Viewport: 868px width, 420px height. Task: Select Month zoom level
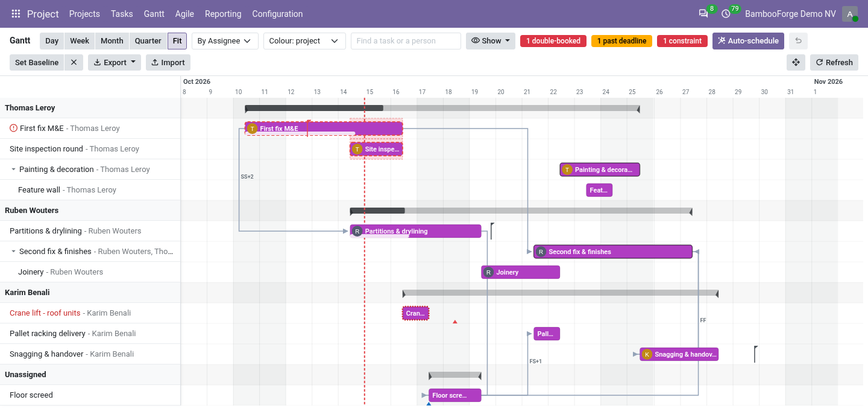coord(112,41)
